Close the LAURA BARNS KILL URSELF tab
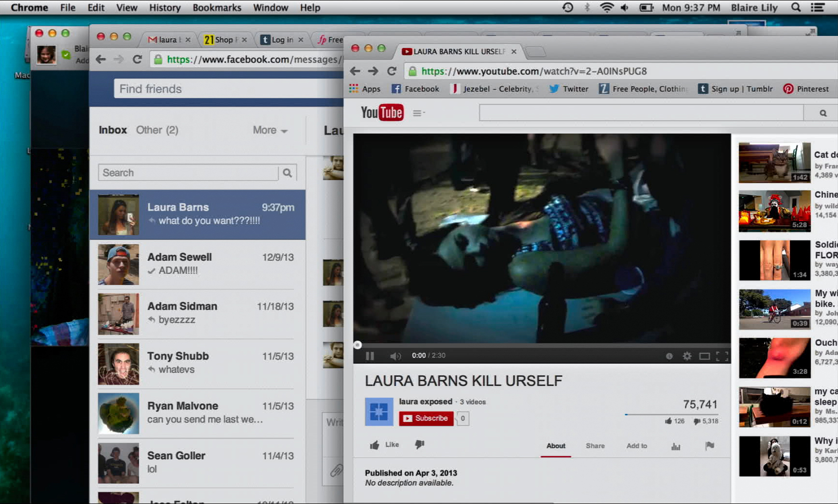This screenshot has width=838, height=504. point(513,51)
